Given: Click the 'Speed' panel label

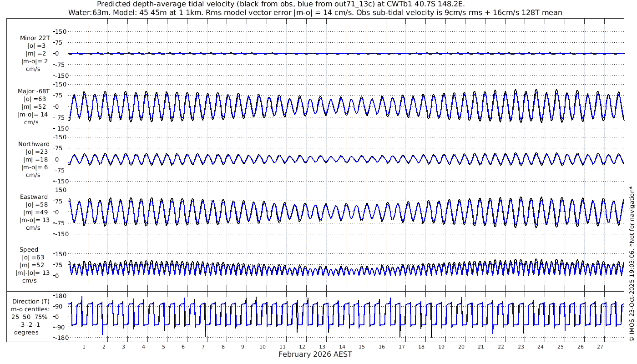Looking at the screenshot, I should pos(29,250).
